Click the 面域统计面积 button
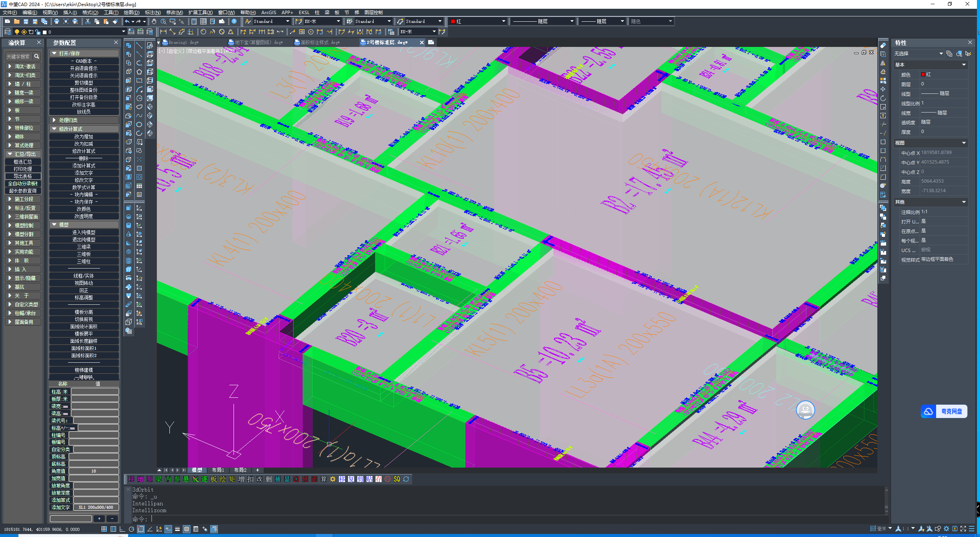The image size is (980, 537). click(84, 326)
